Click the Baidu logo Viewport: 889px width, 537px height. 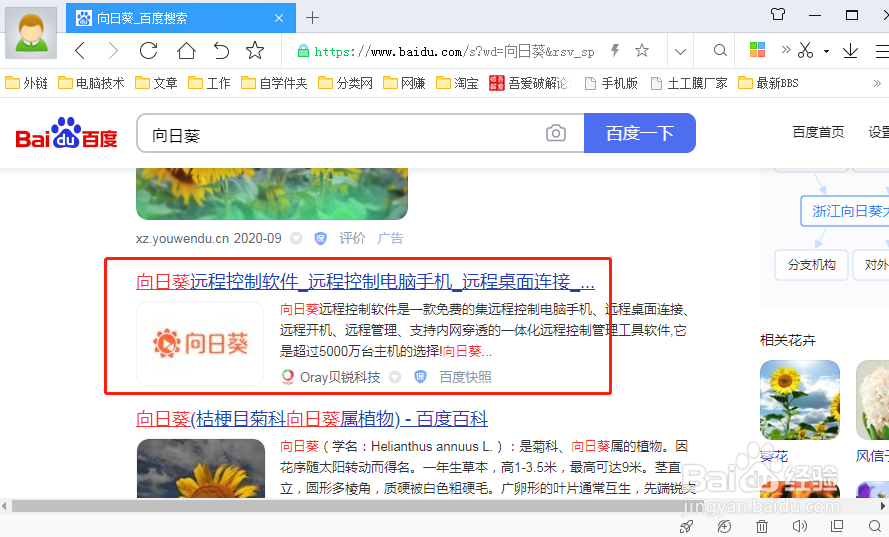66,133
